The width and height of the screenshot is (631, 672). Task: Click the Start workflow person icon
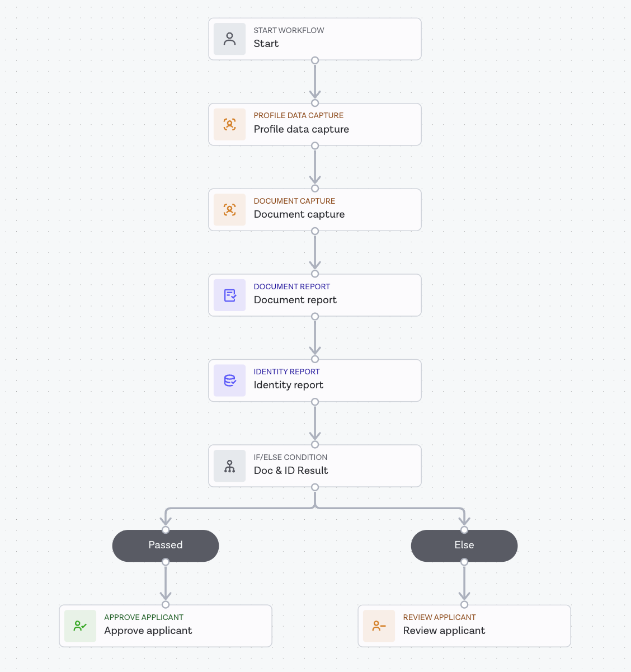229,39
